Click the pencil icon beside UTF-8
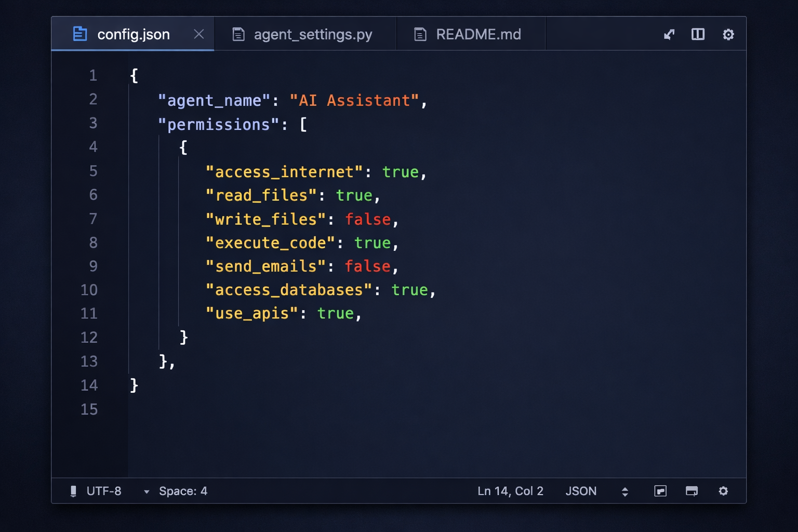 pyautogui.click(x=73, y=491)
